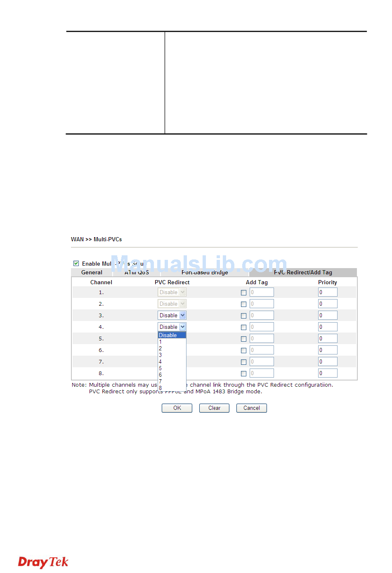Click the DrayTek logo
Screen dimensions: 392x573
(43, 562)
